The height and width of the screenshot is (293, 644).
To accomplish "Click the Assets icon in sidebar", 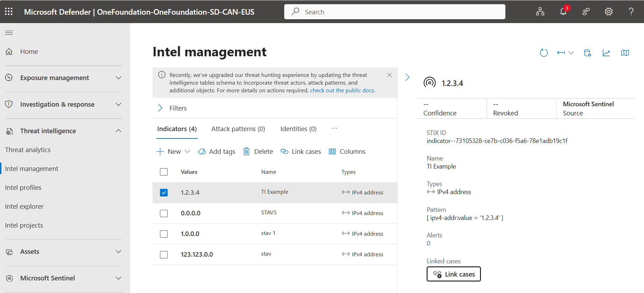I will 9,252.
